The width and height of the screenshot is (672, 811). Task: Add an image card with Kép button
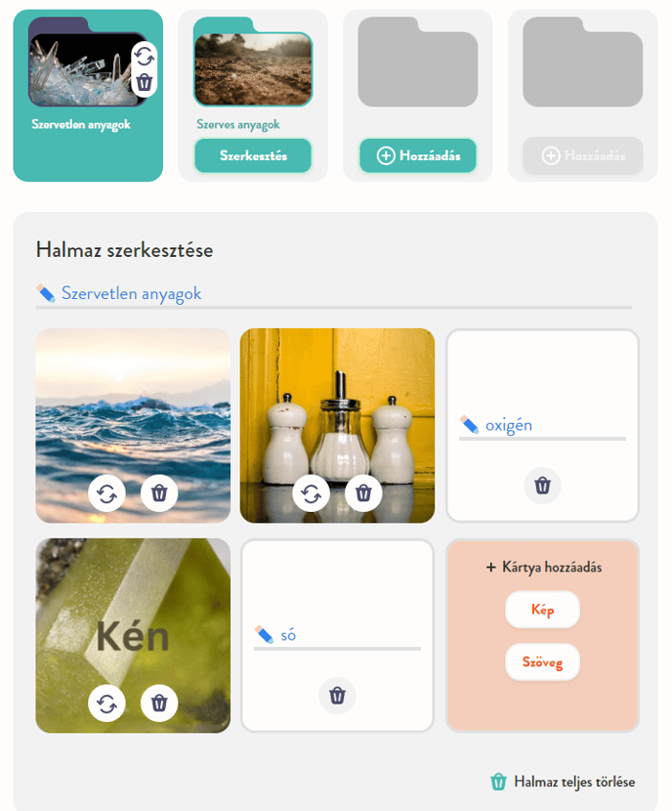pyautogui.click(x=542, y=610)
